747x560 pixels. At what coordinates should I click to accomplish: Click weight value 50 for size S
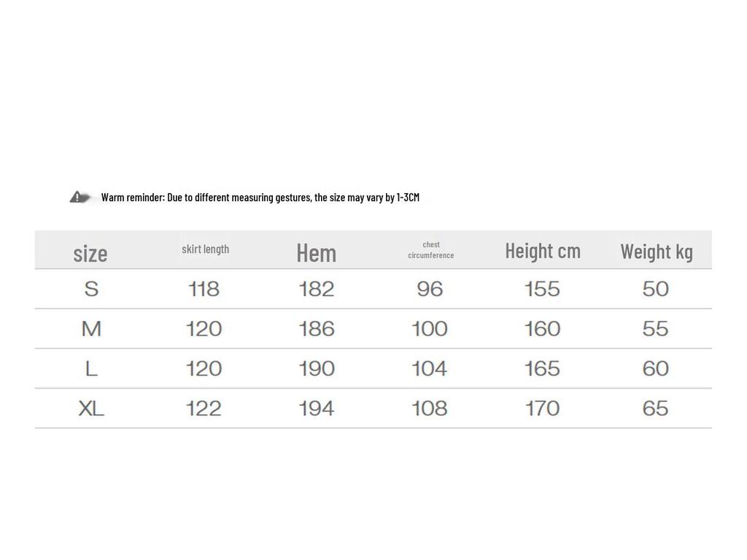click(x=656, y=289)
